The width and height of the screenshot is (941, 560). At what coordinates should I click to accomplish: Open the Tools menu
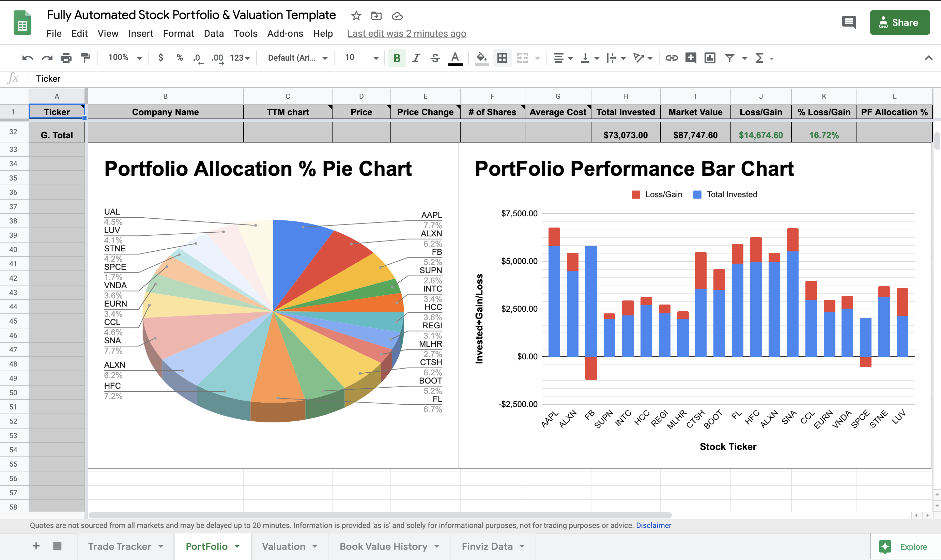pyautogui.click(x=245, y=34)
